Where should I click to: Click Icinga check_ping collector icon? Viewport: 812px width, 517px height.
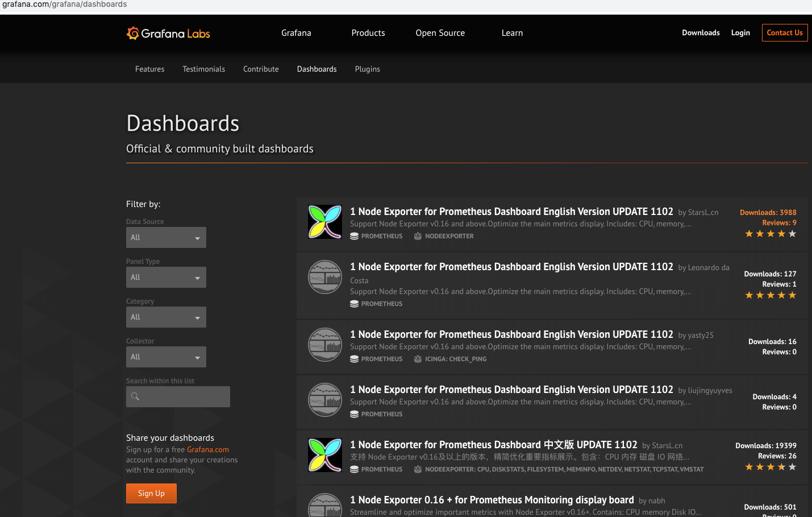[418, 359]
